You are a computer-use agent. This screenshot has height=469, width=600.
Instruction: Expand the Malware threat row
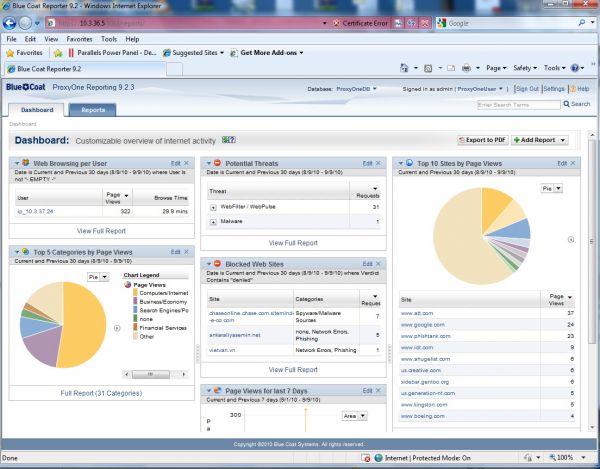[x=213, y=222]
